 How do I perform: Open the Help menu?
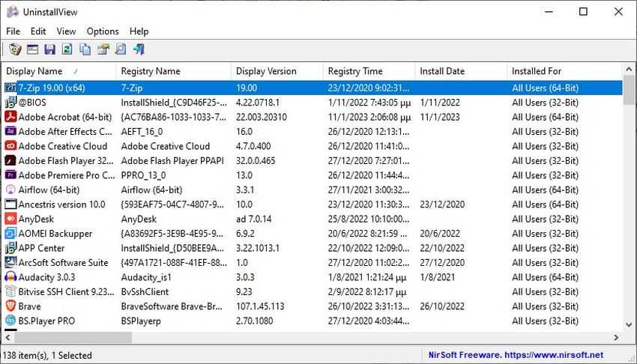click(139, 31)
